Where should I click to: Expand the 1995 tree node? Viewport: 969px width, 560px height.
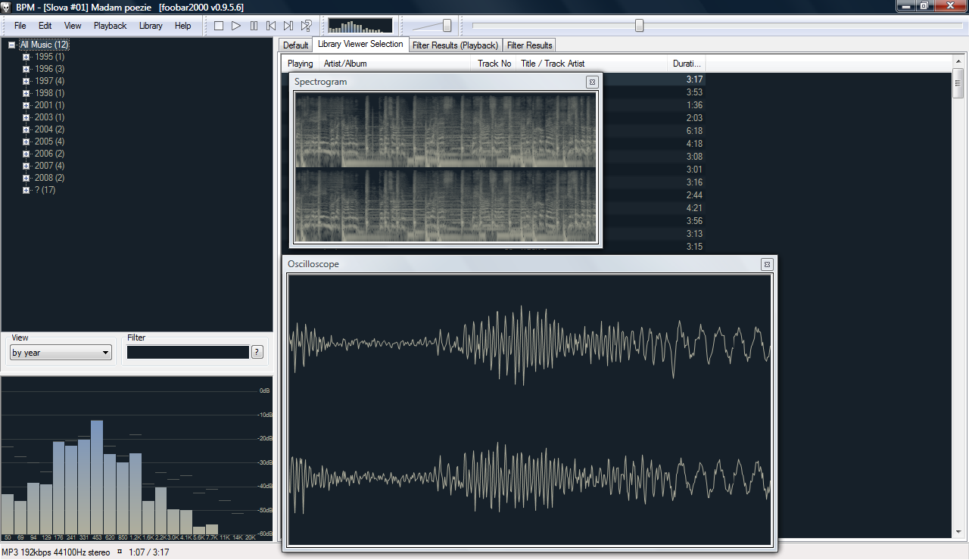(x=26, y=57)
